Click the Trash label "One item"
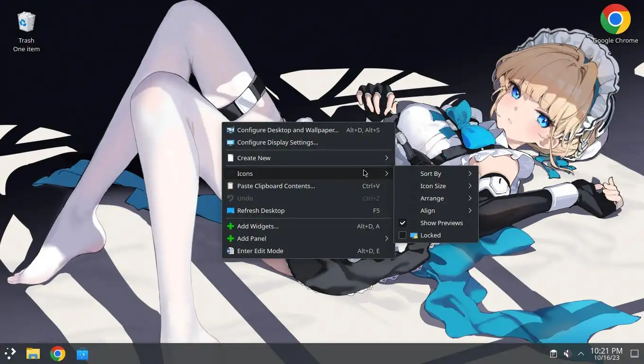This screenshot has width=644, height=364. [x=27, y=49]
